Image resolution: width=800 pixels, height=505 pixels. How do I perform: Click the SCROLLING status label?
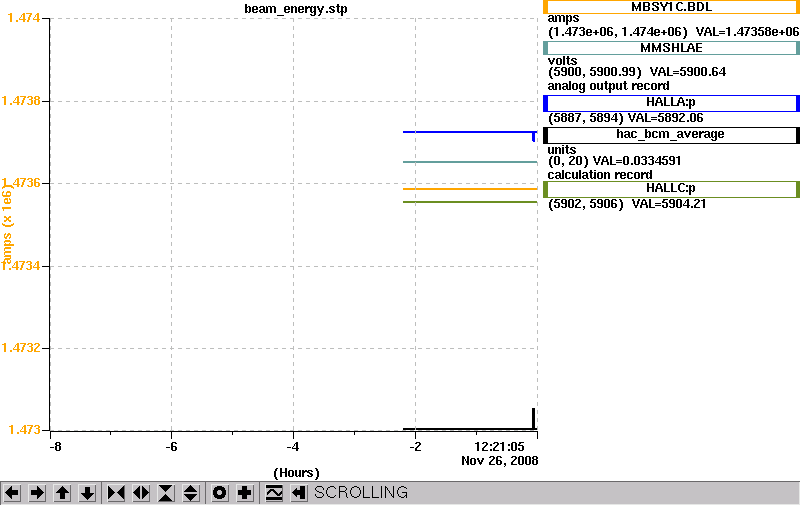[x=361, y=493]
